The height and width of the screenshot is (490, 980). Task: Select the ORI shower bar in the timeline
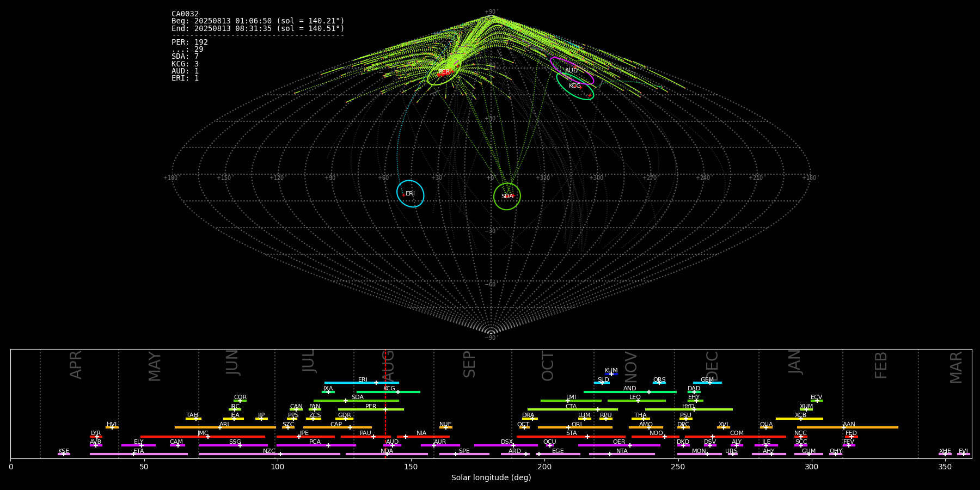pos(575,427)
